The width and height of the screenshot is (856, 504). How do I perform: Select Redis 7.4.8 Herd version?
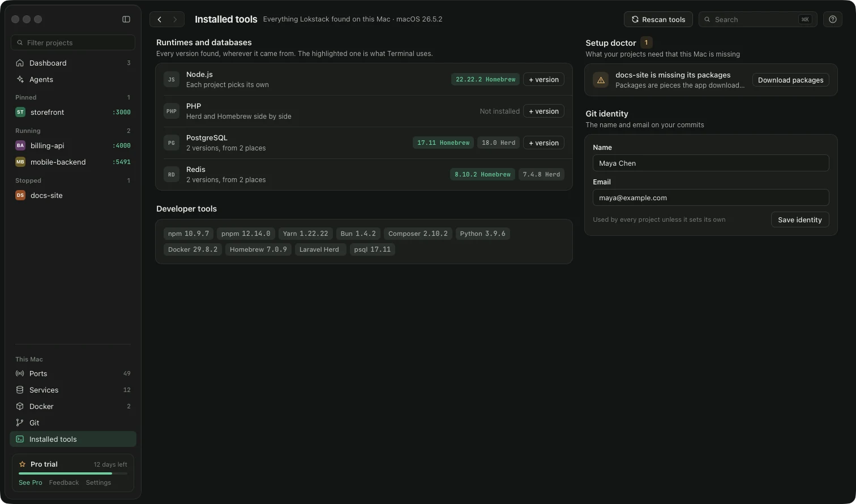541,174
